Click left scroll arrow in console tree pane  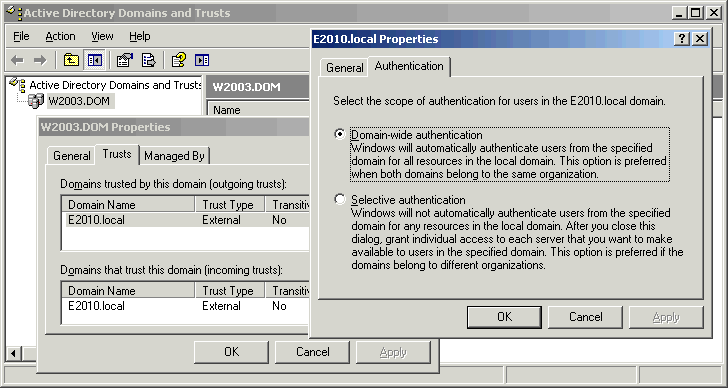(13, 354)
